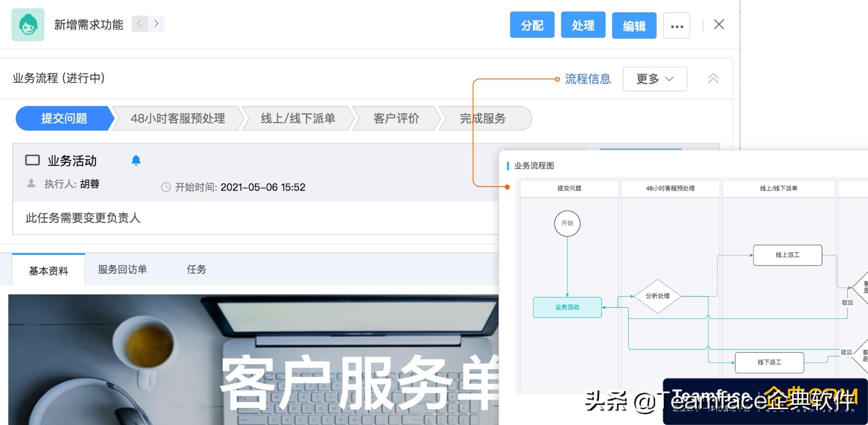Switch to the 服务回访单 tab

(x=122, y=269)
